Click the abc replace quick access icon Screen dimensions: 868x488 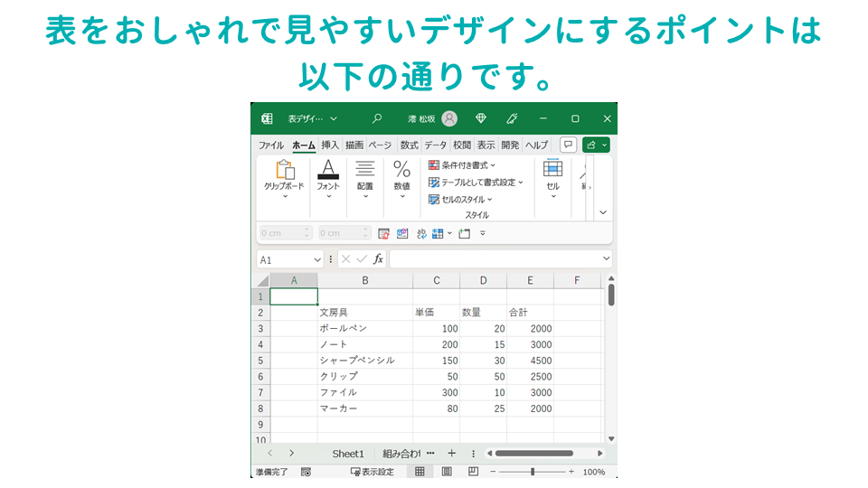coord(421,233)
